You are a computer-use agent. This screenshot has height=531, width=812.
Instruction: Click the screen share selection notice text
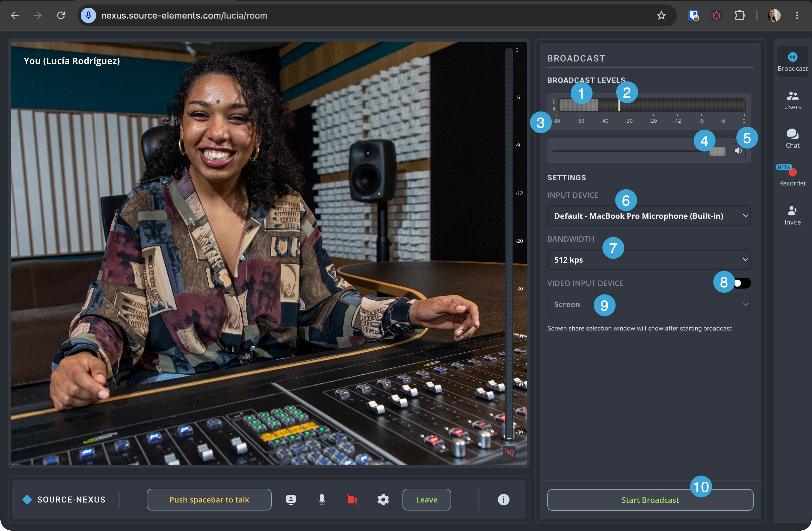point(639,328)
